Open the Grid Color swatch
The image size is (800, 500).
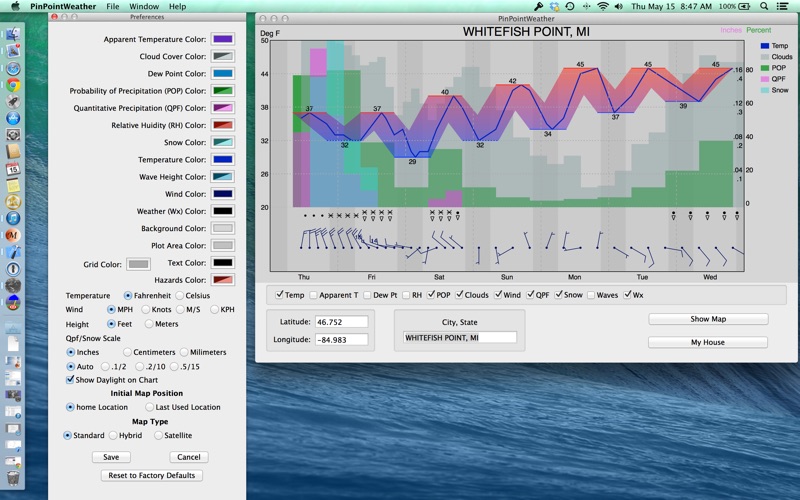(138, 264)
